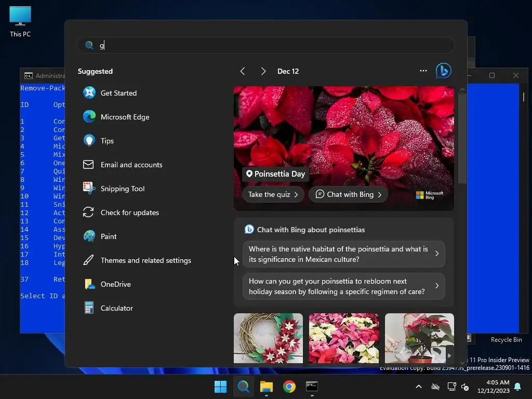
Task: Open the Windows Start button
Action: [x=220, y=387]
